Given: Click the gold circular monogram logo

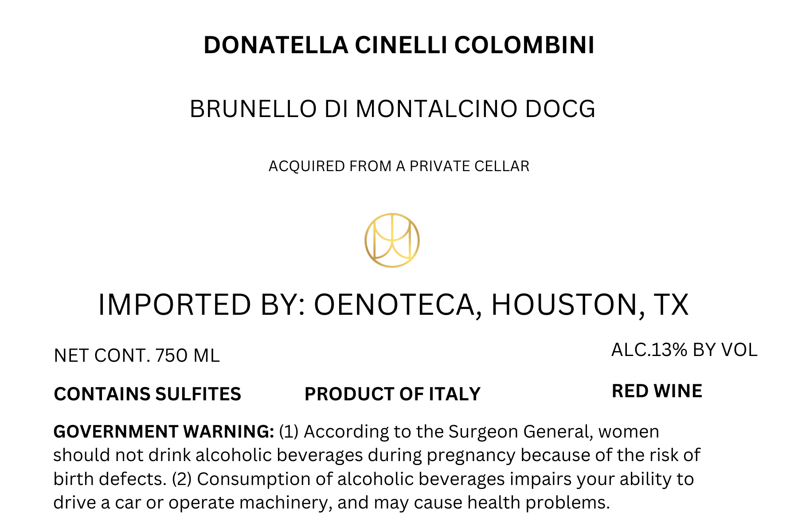Looking at the screenshot, I should point(392,240).
